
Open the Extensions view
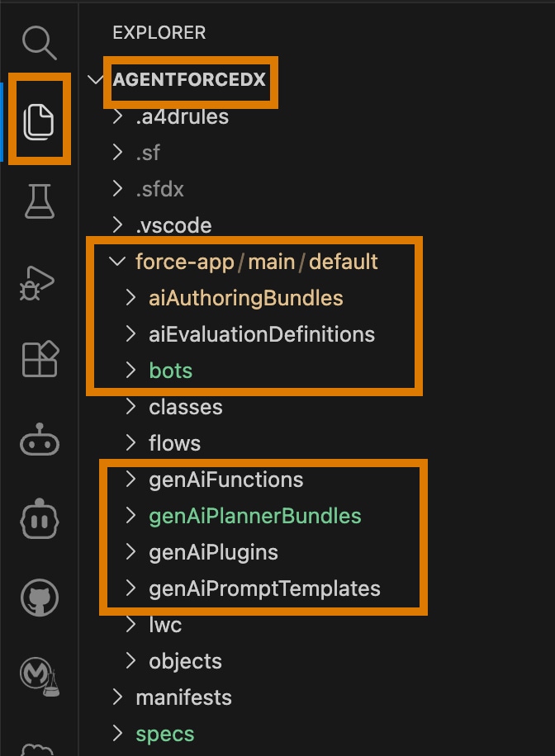click(39, 361)
